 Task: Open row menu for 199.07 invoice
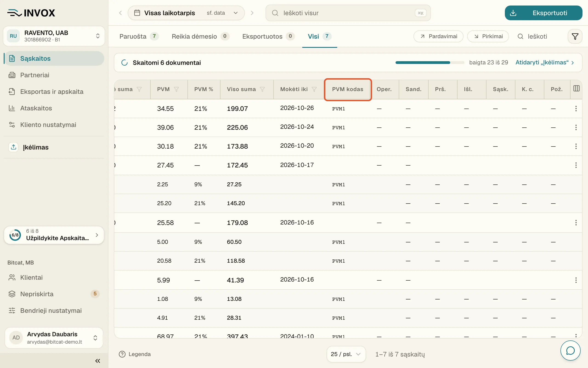point(576,109)
